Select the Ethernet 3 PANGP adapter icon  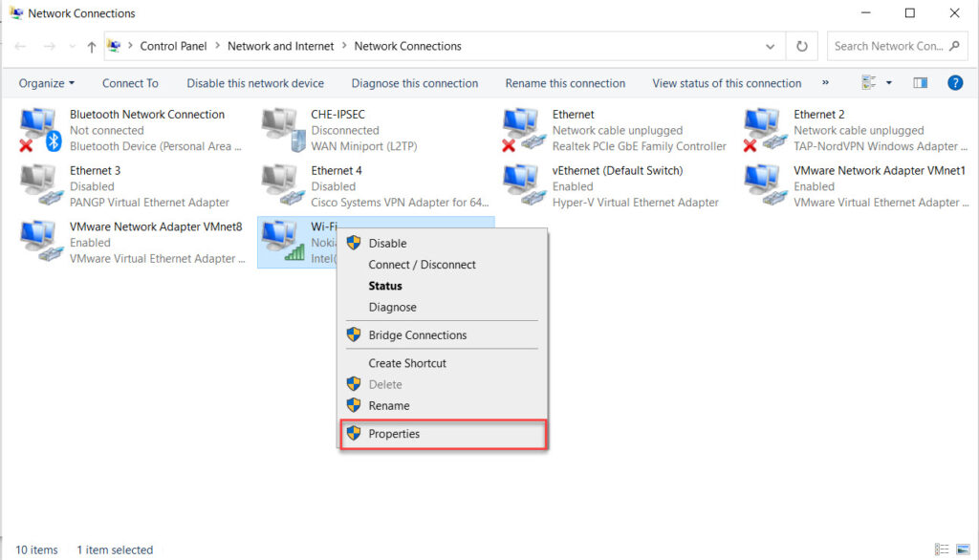tap(36, 182)
